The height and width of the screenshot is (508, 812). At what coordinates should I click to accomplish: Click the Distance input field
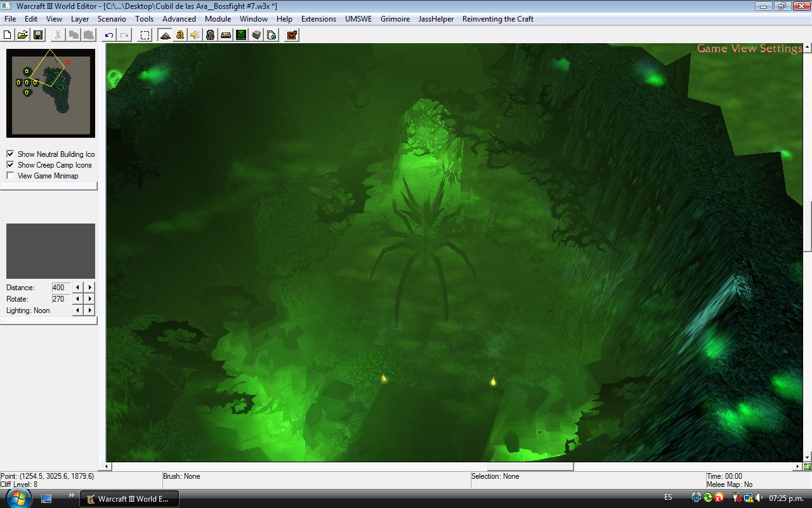pyautogui.click(x=61, y=288)
